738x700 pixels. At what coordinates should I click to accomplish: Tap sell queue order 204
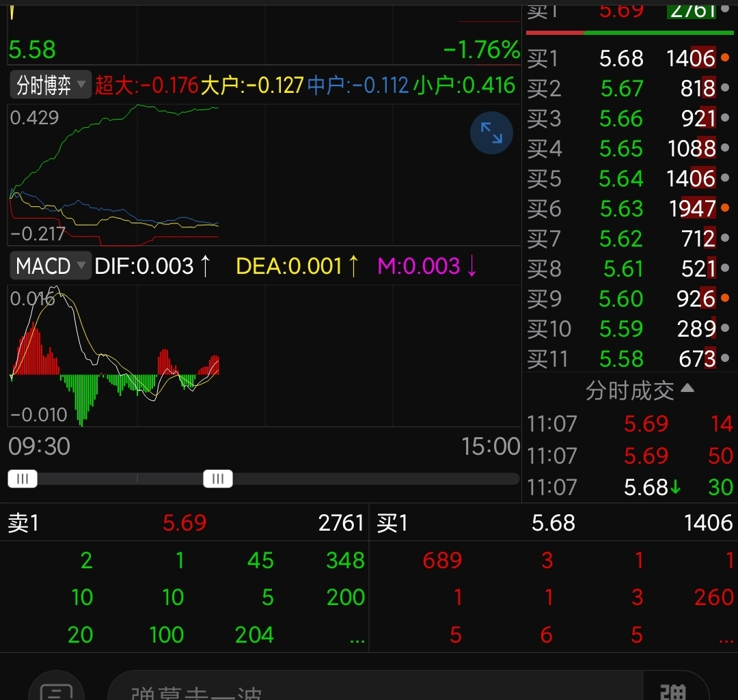tap(254, 634)
